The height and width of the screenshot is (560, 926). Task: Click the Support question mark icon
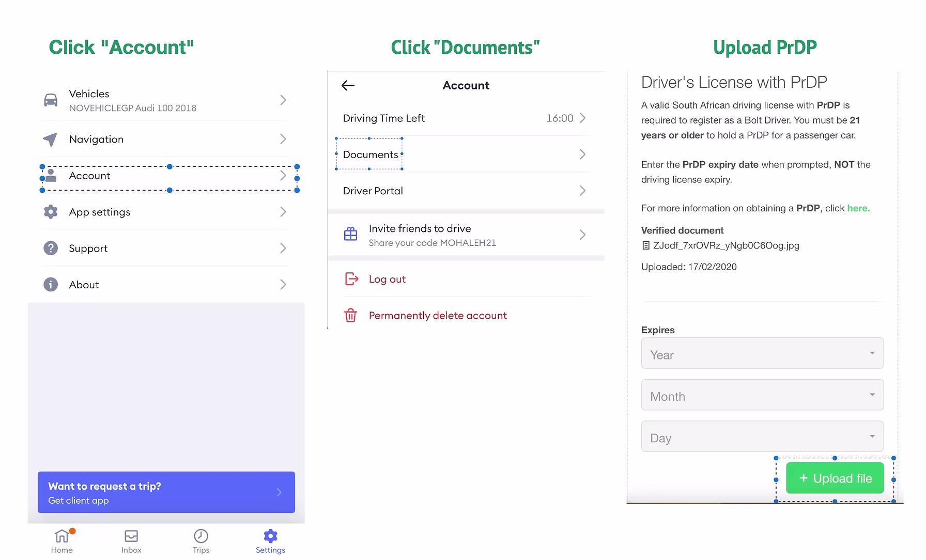(51, 248)
